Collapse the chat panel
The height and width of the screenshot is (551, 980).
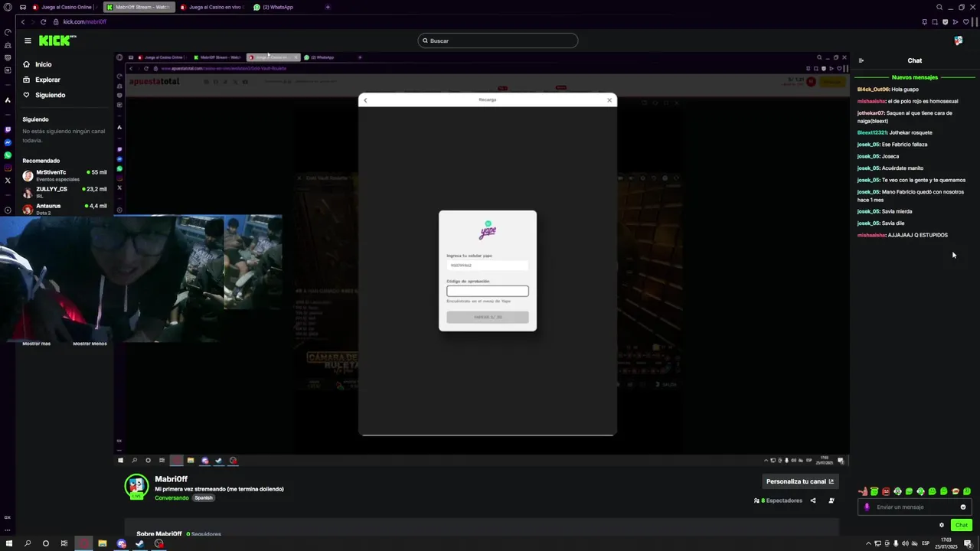pos(861,60)
